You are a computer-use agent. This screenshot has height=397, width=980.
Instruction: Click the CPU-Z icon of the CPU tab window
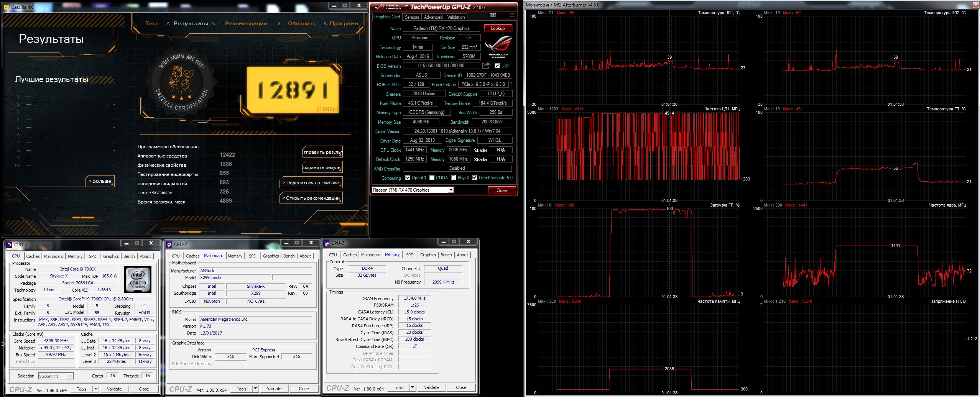tap(10, 244)
